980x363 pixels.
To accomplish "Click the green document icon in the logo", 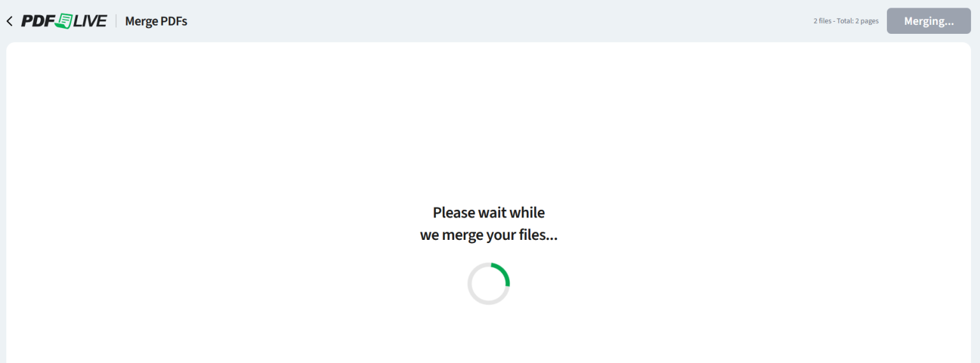I will [64, 21].
